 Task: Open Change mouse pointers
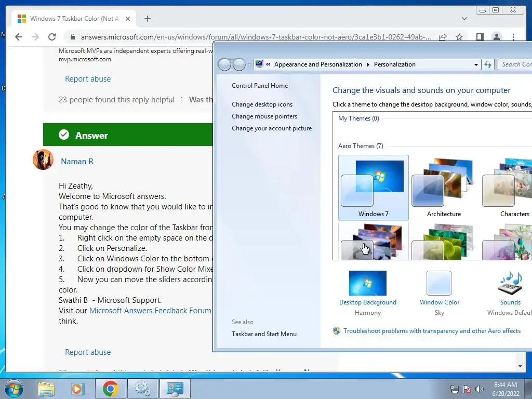(264, 116)
